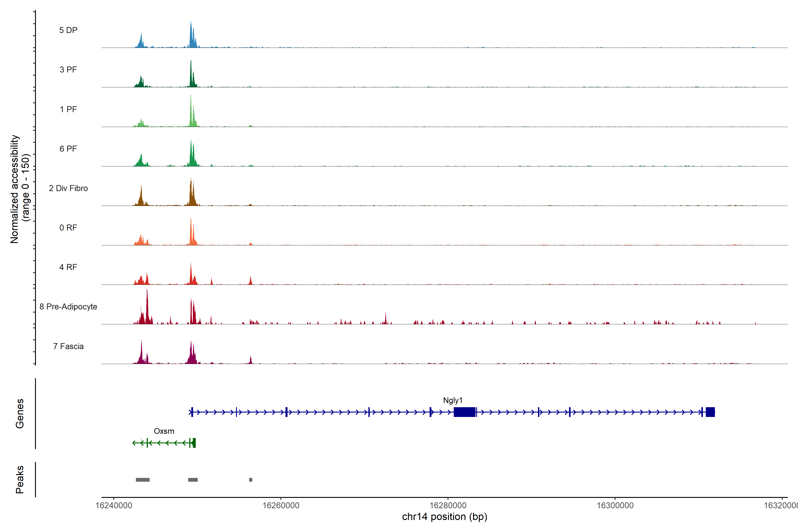
Task: Click the last Ngly1 exon block
Action: pos(710,412)
